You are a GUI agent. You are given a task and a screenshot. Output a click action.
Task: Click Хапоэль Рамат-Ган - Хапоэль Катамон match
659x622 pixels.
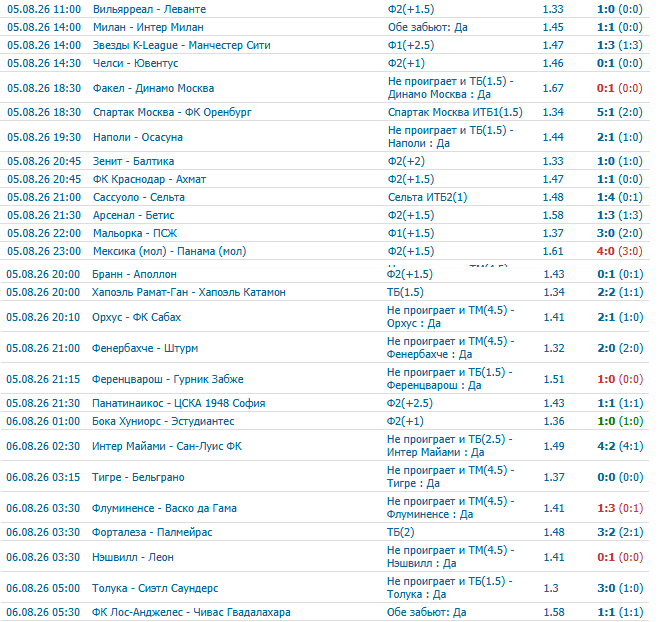click(x=189, y=293)
